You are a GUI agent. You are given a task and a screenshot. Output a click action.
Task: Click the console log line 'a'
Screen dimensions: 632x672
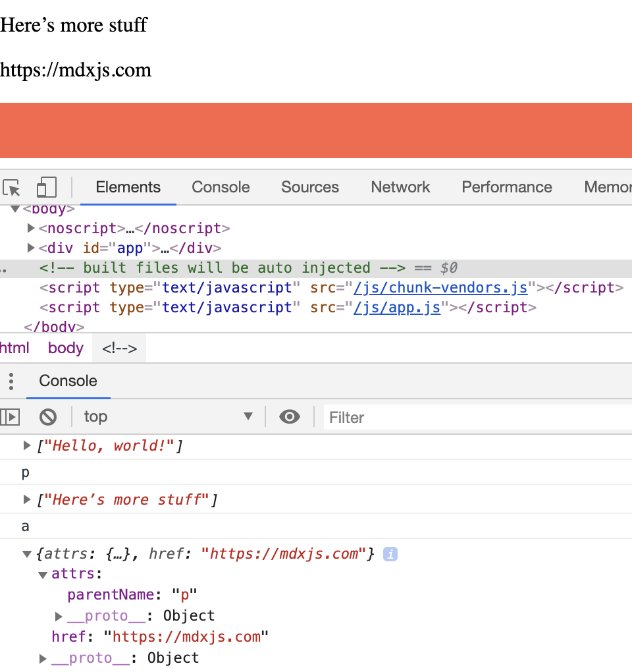click(25, 526)
